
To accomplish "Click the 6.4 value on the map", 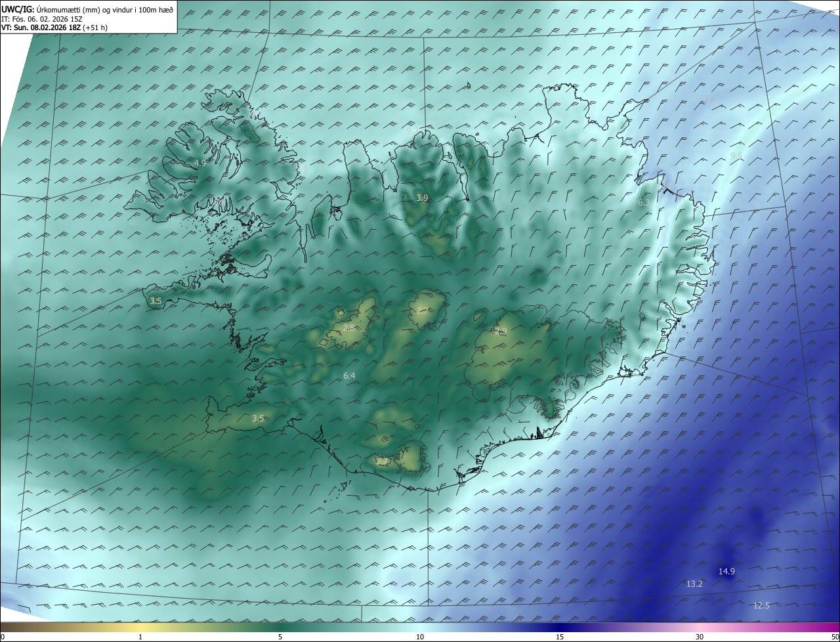I will [x=349, y=375].
